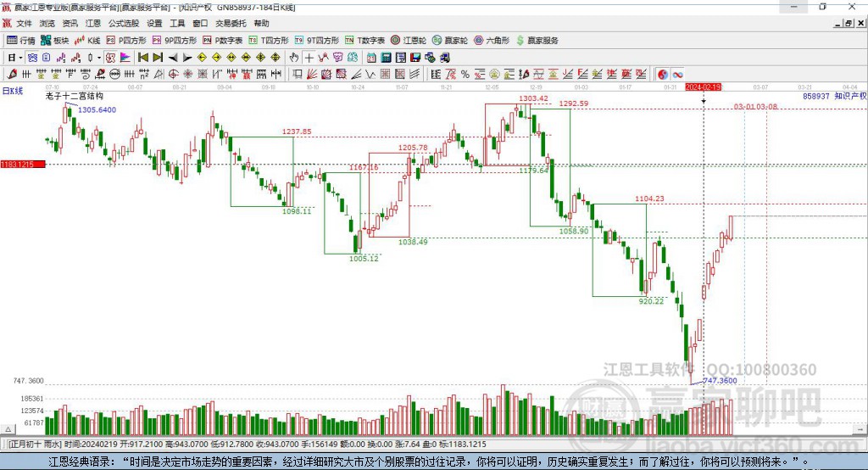Click the up arrow at volume axis corner

point(8,429)
